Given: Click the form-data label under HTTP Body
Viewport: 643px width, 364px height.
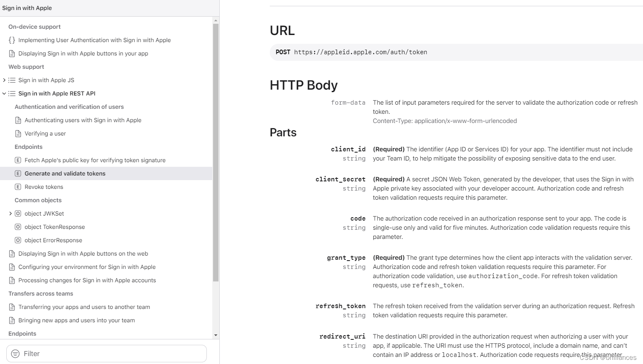Looking at the screenshot, I should coord(348,103).
